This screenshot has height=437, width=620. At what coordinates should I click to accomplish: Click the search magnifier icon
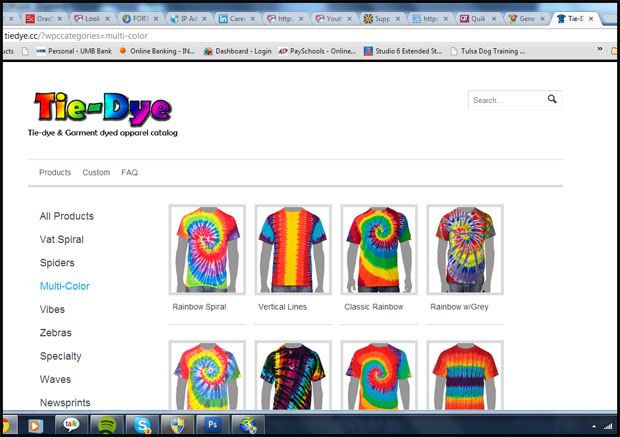pos(552,99)
